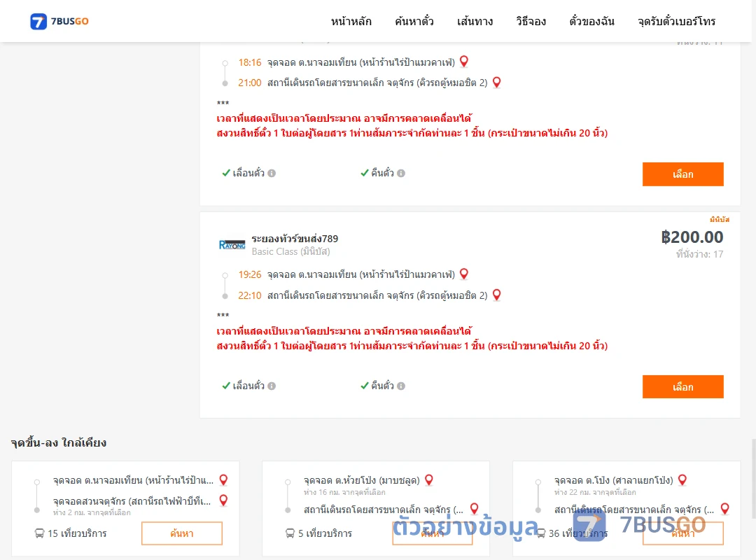The width and height of the screenshot is (756, 560).
Task: Select the ฿200.00 19:26 trip with เลือก
Action: tap(682, 387)
